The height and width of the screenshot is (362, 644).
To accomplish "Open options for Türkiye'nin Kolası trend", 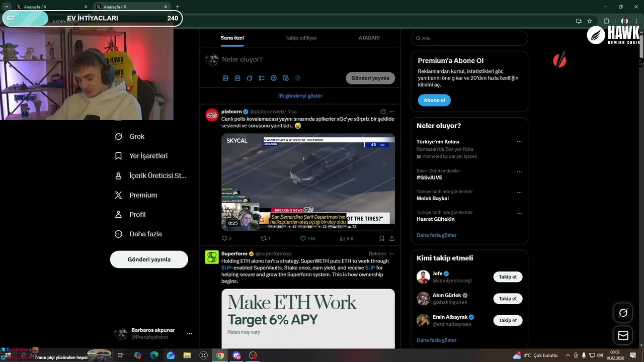I will coord(519,142).
